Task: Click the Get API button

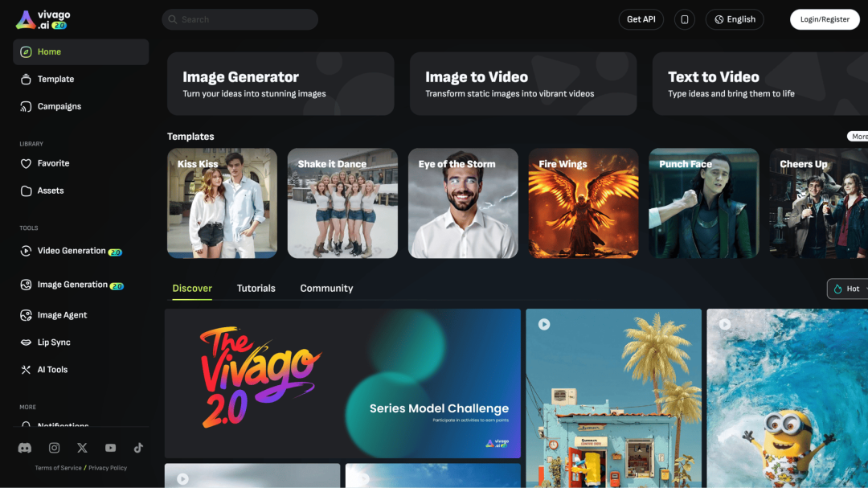Action: point(641,19)
